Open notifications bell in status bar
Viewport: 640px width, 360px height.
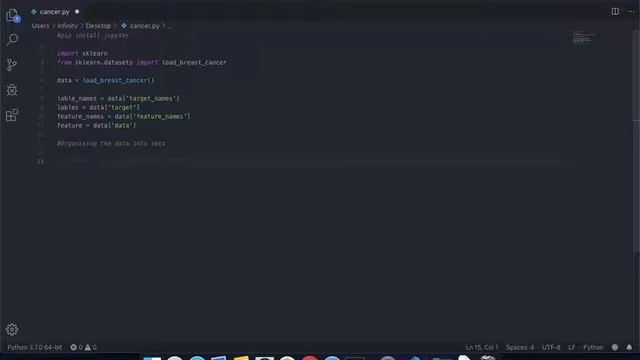click(629, 347)
